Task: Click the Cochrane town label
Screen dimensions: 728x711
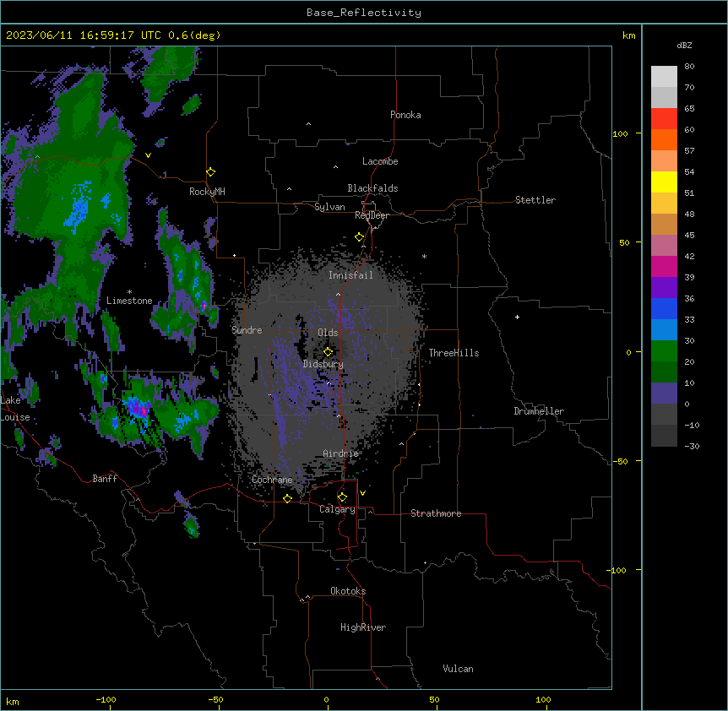Action: coord(272,480)
